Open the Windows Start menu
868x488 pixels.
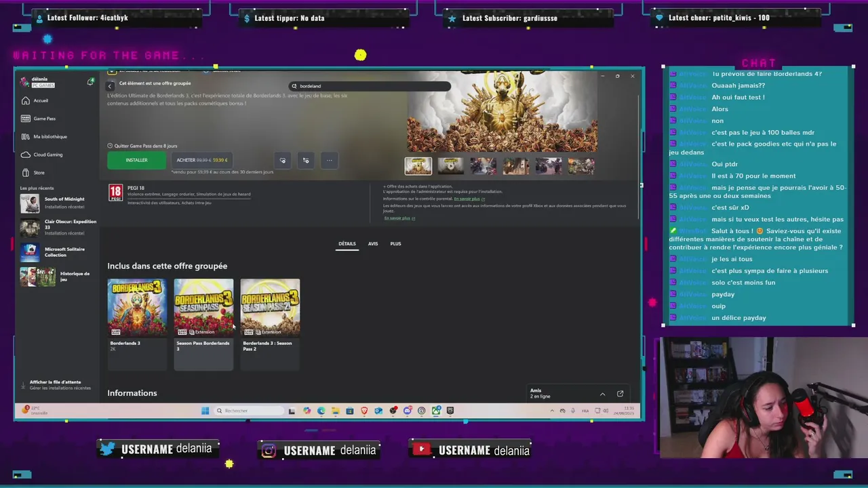point(205,411)
